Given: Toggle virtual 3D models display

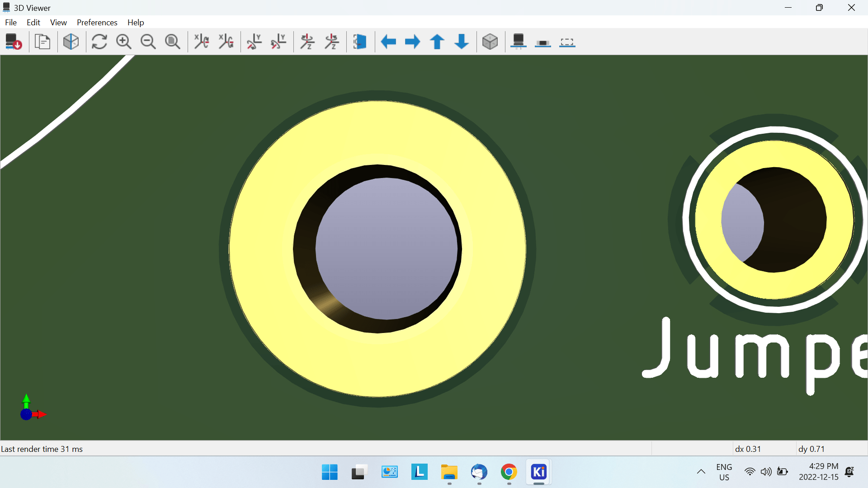Looking at the screenshot, I should click(567, 42).
